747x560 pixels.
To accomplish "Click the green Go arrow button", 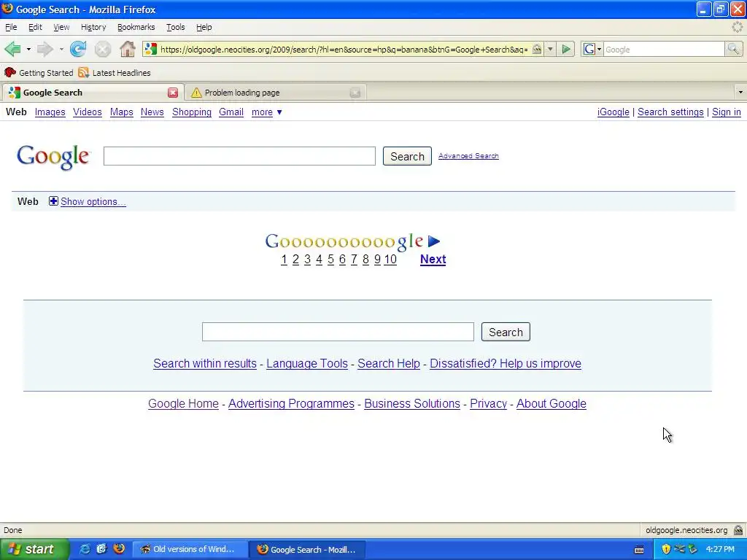I will [x=566, y=49].
